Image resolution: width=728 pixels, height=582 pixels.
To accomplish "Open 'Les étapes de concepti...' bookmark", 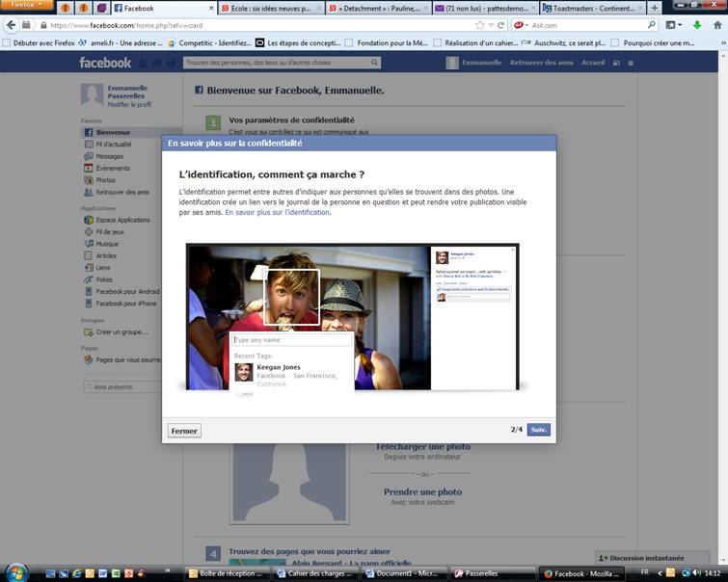I will tap(299, 43).
